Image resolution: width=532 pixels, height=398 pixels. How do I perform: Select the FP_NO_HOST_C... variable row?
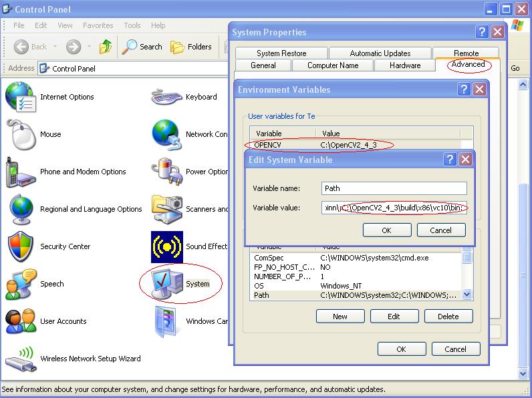pyautogui.click(x=356, y=268)
